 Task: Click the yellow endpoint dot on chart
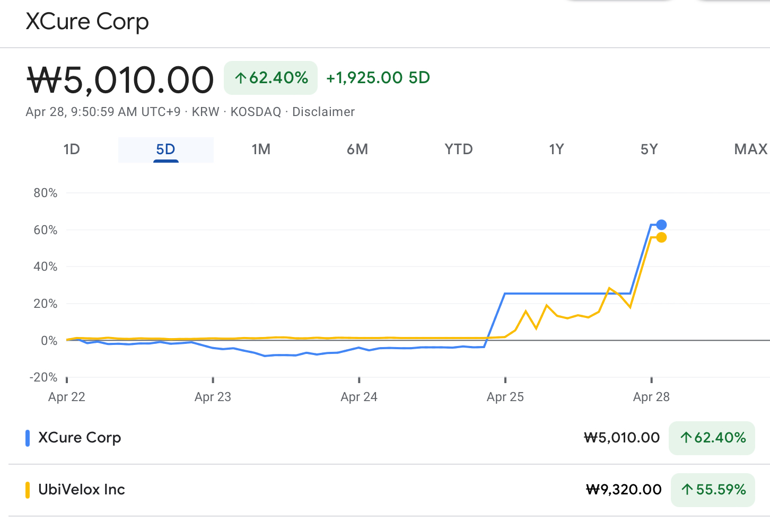661,237
